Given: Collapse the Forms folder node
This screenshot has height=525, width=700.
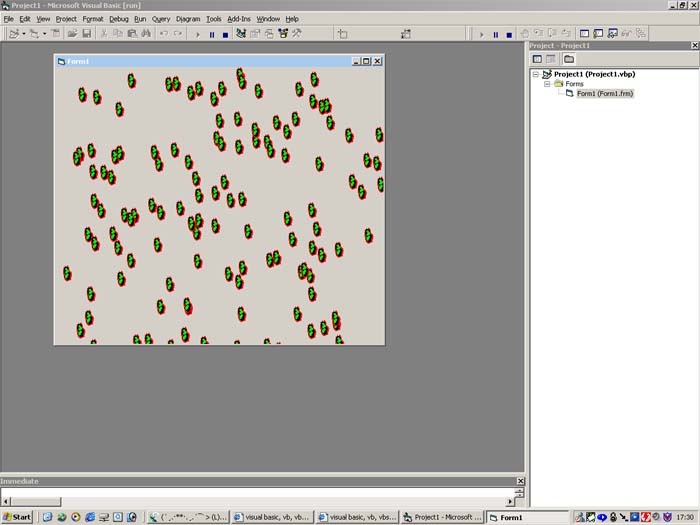Looking at the screenshot, I should [x=547, y=84].
